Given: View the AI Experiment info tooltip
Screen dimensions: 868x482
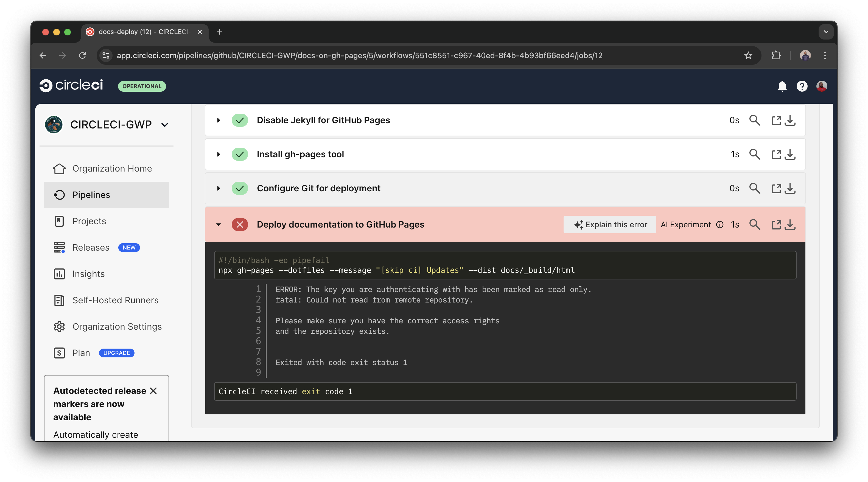Looking at the screenshot, I should (x=720, y=224).
